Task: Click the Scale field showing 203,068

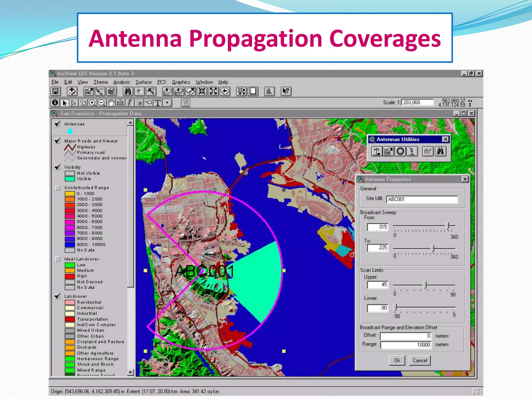Action: (418, 102)
